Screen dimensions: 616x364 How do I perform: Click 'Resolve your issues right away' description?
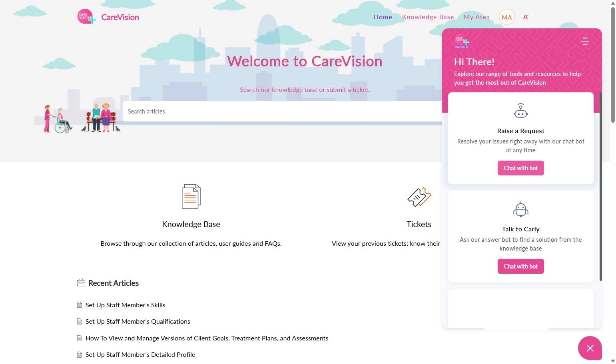click(520, 146)
